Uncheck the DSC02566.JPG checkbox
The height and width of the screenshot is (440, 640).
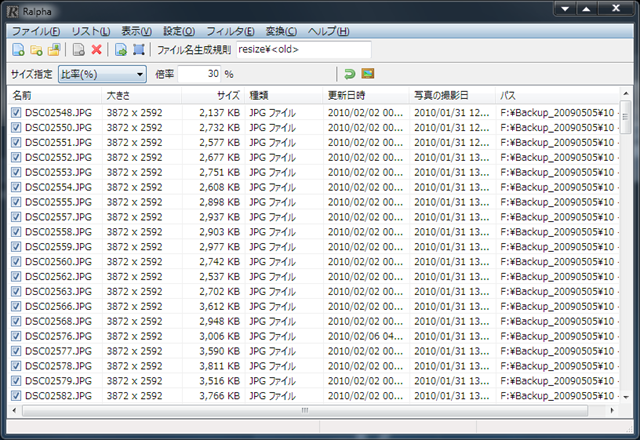(16, 306)
